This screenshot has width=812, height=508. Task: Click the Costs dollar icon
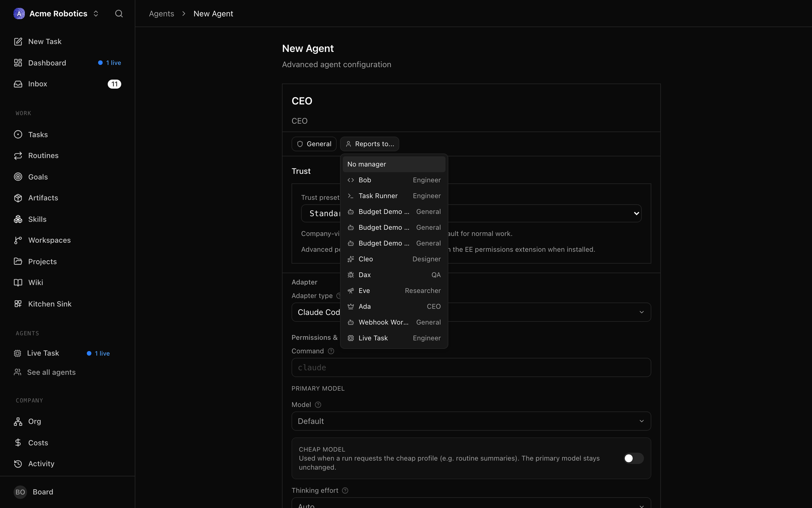coord(18,443)
